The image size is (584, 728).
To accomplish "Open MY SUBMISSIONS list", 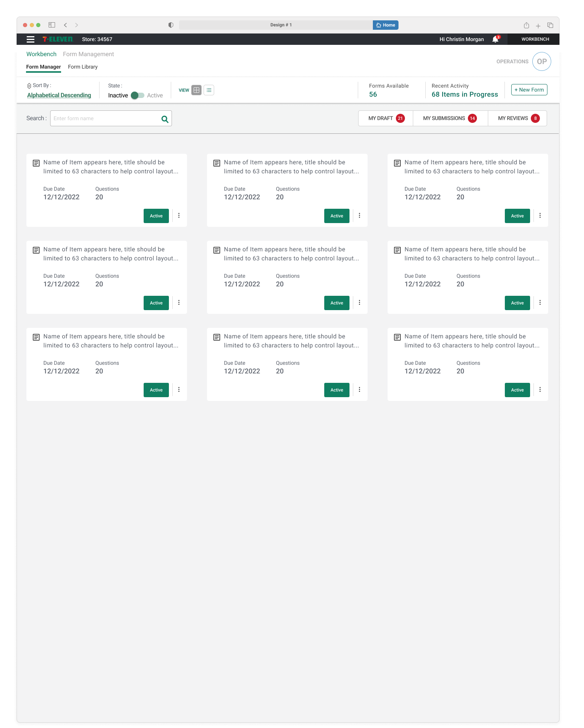I will pos(451,118).
